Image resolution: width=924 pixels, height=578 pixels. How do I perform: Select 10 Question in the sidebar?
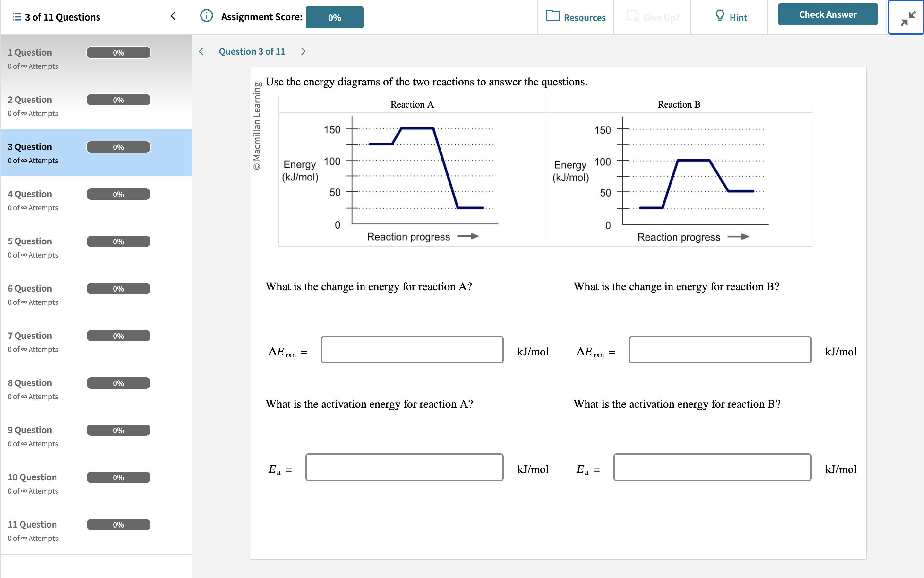click(96, 484)
